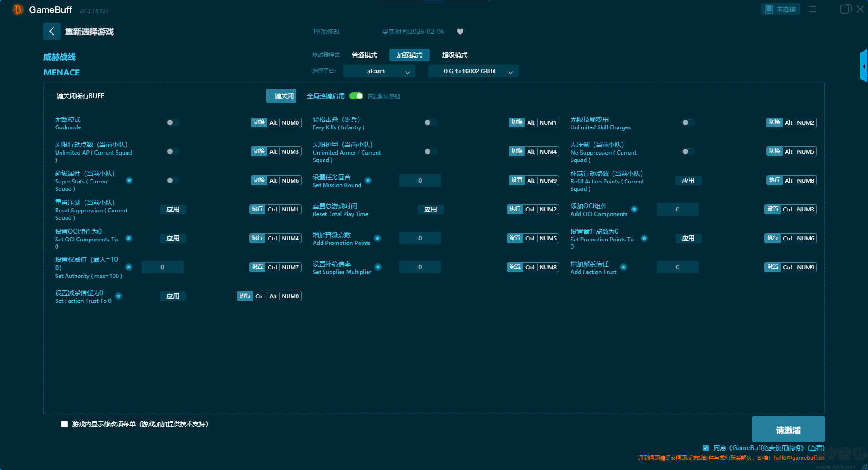Click the 请激活 activate button
The image size is (868, 470).
(x=788, y=429)
